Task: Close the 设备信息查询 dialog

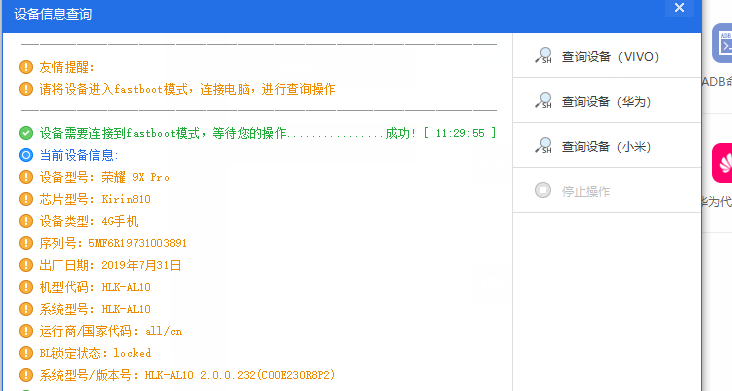Action: (x=679, y=7)
